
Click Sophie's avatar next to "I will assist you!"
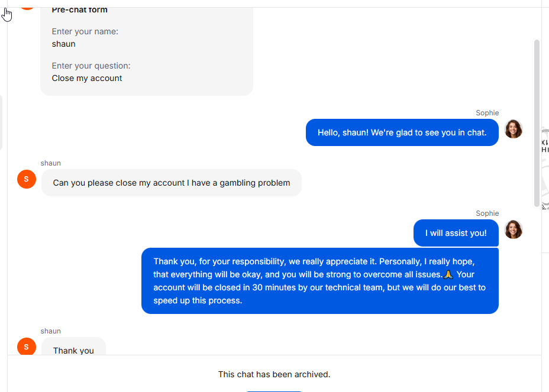pos(513,229)
